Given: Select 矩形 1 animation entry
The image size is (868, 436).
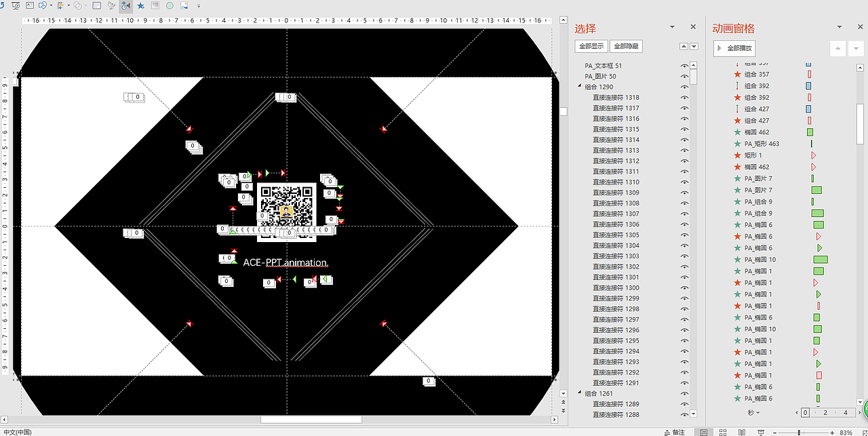Looking at the screenshot, I should (753, 155).
